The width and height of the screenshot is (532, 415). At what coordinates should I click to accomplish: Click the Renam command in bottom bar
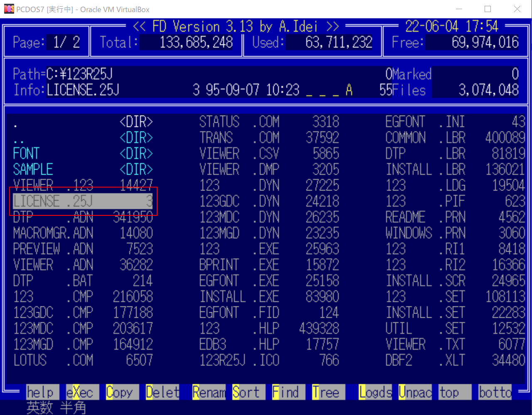(x=209, y=392)
